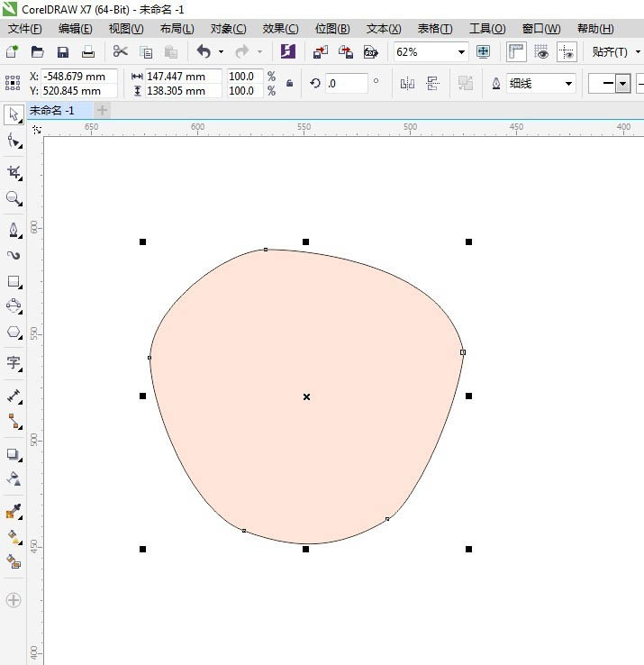This screenshot has height=665, width=644.
Task: Expand the outline width dropdown
Action: (x=568, y=84)
